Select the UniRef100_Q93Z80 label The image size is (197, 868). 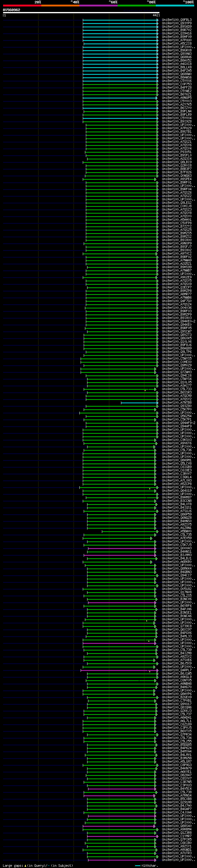[177, 406]
